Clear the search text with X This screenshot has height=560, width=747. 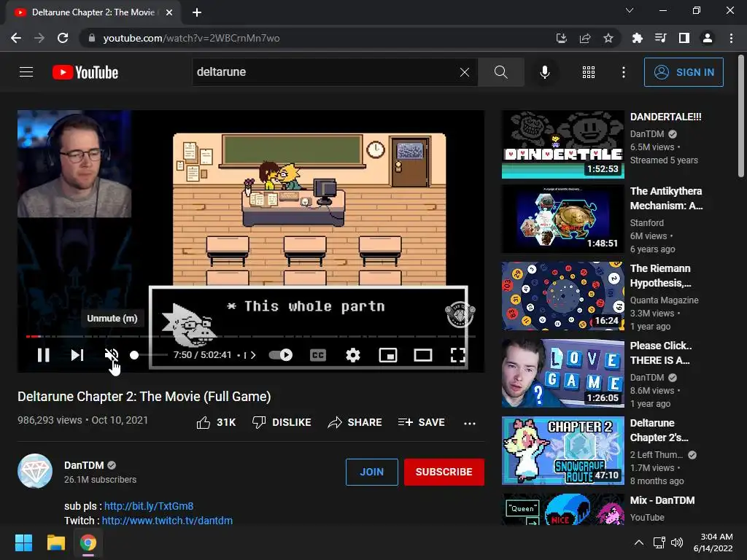(x=465, y=72)
